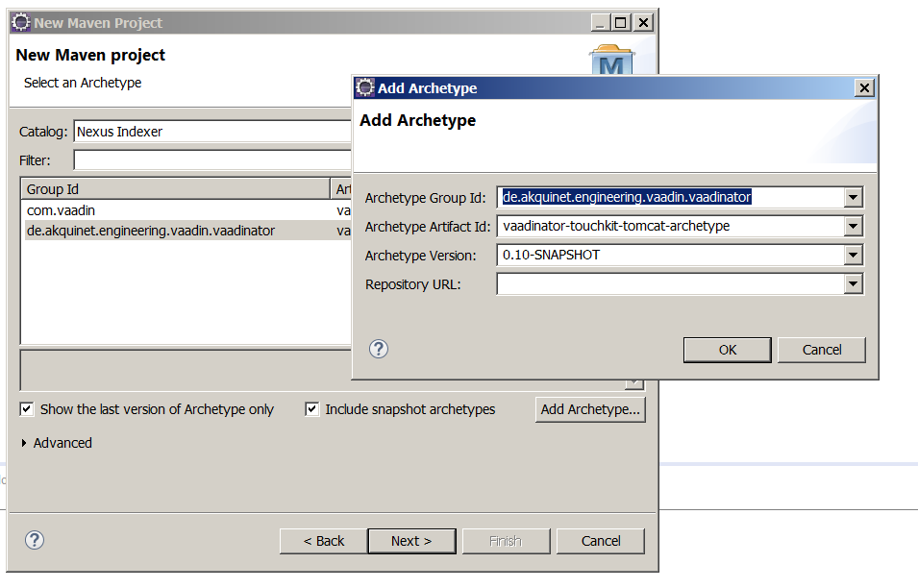Cancel the Add Archetype dialog
The width and height of the screenshot is (918, 588).
(822, 350)
